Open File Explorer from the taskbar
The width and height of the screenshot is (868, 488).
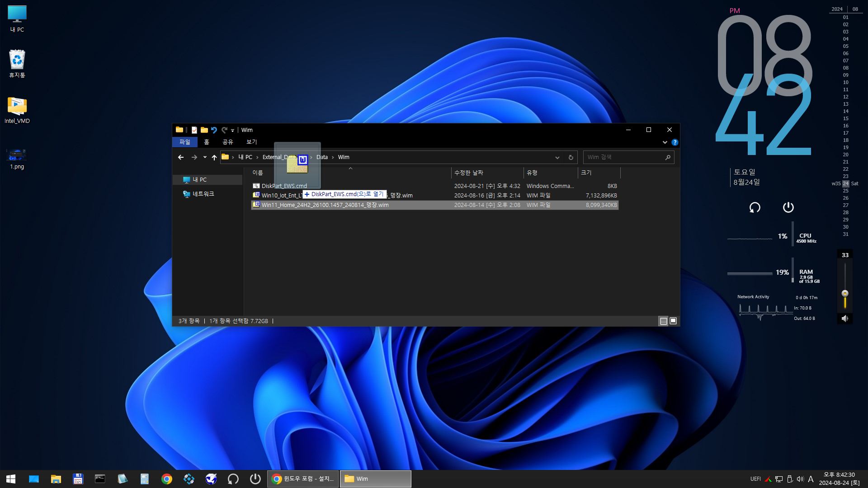click(x=56, y=479)
